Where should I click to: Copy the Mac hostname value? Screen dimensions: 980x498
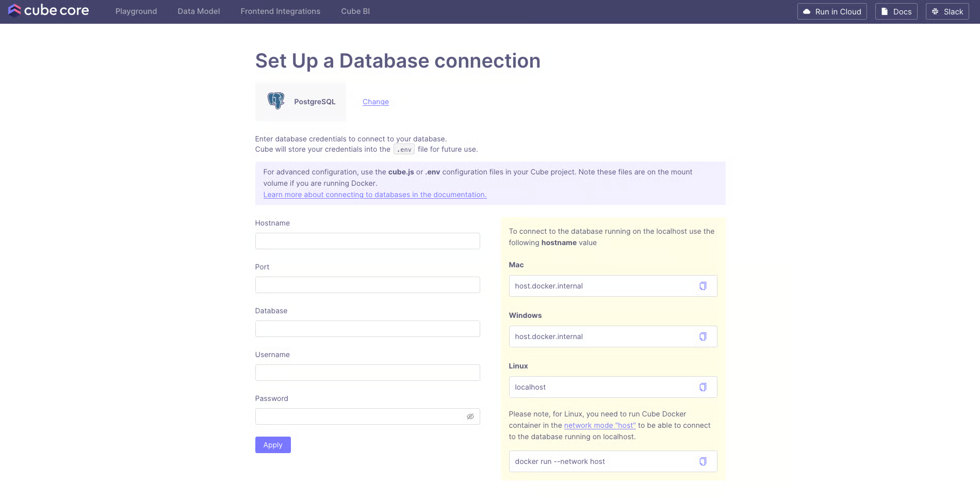[703, 286]
